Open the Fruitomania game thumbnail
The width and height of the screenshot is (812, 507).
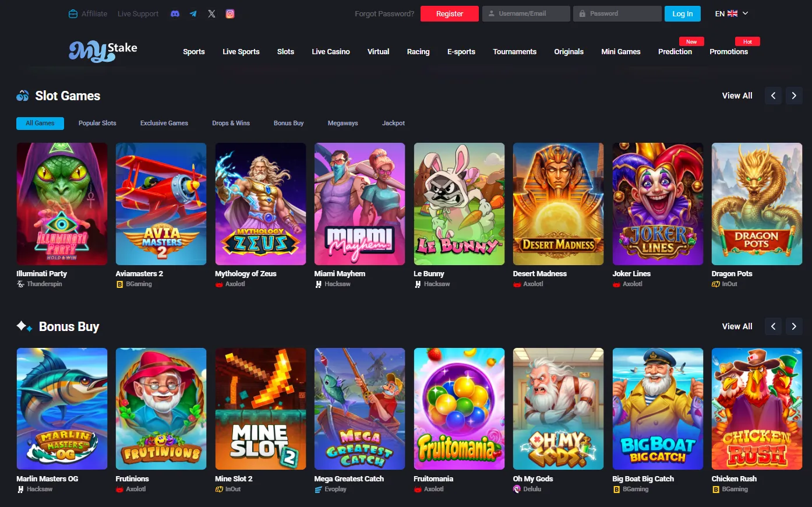point(459,409)
